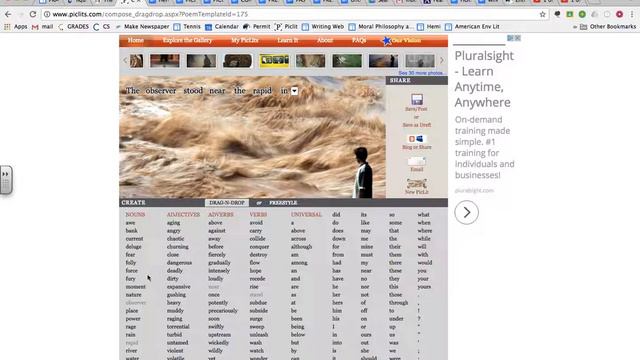Pick the noun 'river'
This screenshot has width=640, height=360.
(131, 351)
